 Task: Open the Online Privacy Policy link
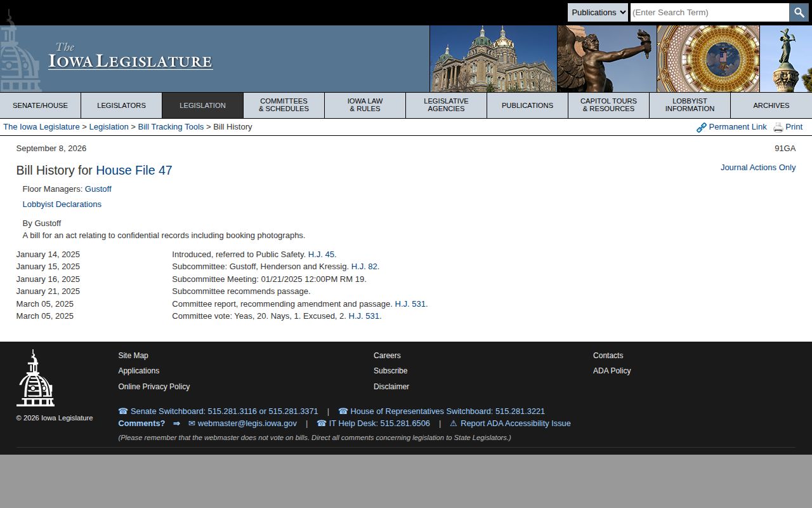[154, 387]
